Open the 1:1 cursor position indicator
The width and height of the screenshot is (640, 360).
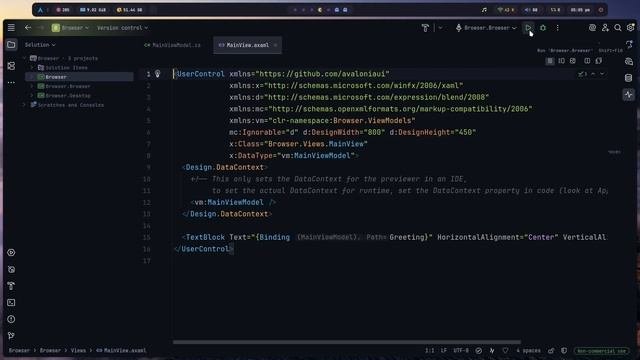pyautogui.click(x=429, y=350)
